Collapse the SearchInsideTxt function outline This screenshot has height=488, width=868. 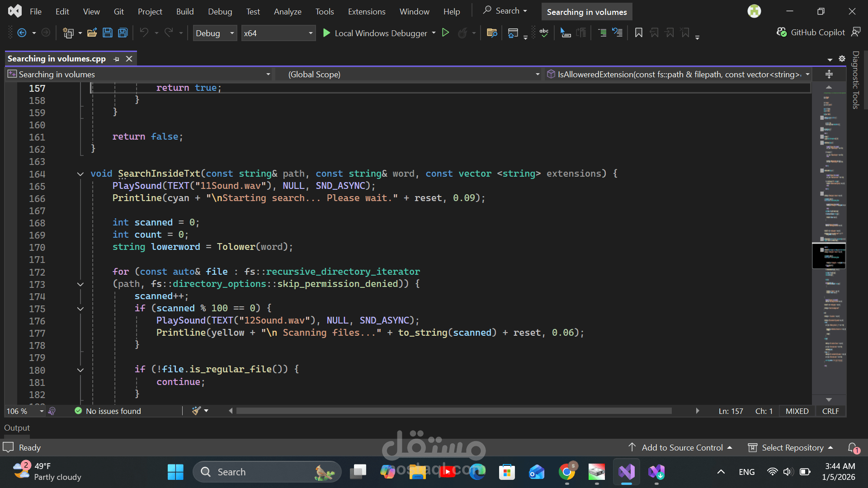[x=80, y=174]
